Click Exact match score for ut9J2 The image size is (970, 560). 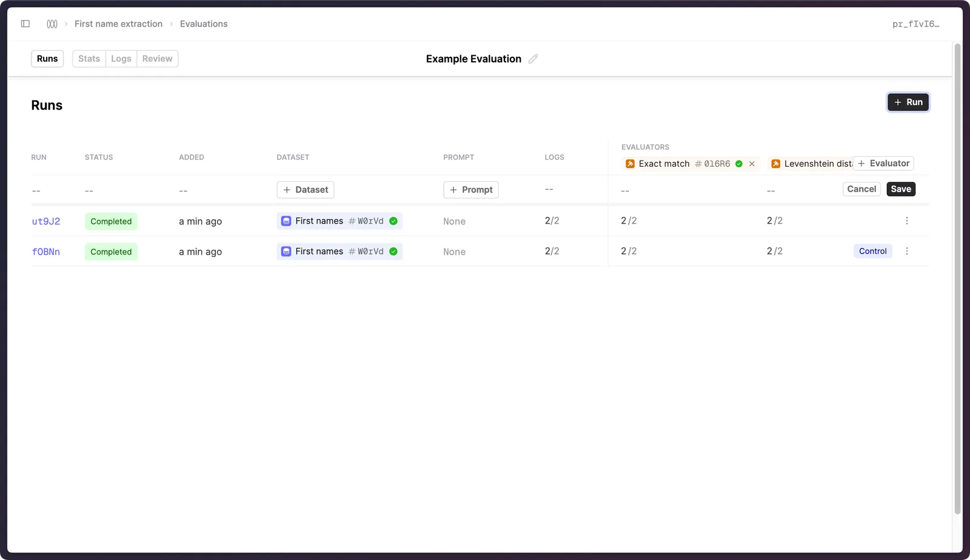(629, 221)
